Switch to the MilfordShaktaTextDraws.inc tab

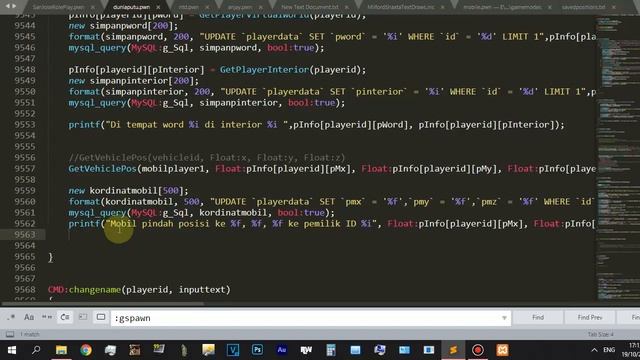click(x=401, y=7)
